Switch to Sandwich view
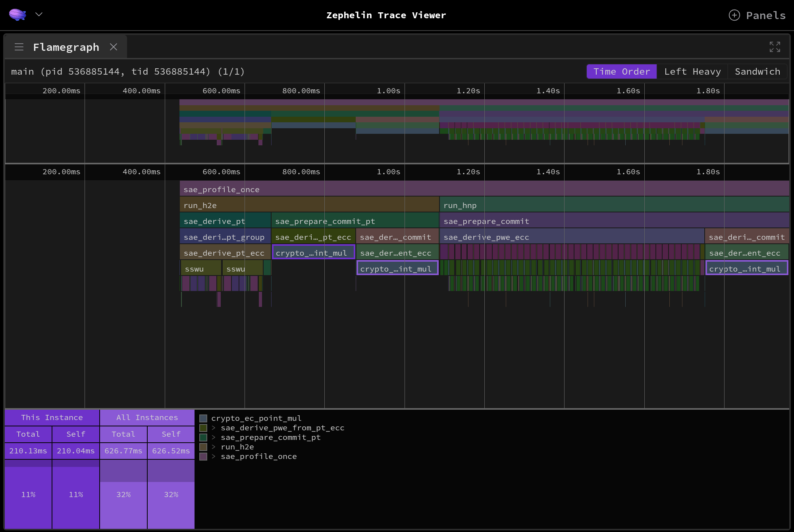 757,71
